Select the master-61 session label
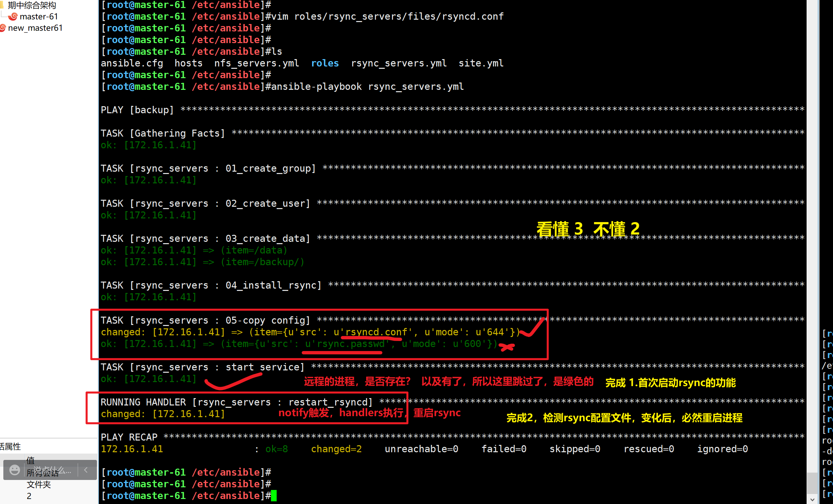Screen dimensions: 833x504 tap(39, 16)
